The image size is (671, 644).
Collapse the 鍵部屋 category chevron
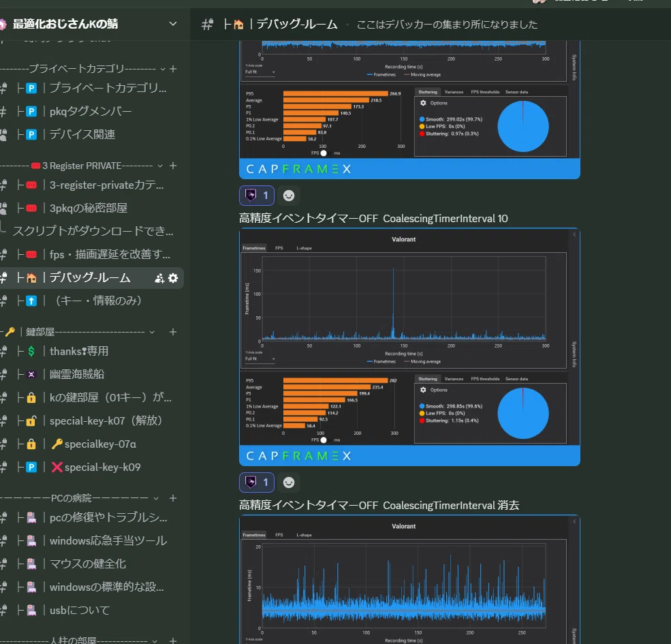coord(152,333)
